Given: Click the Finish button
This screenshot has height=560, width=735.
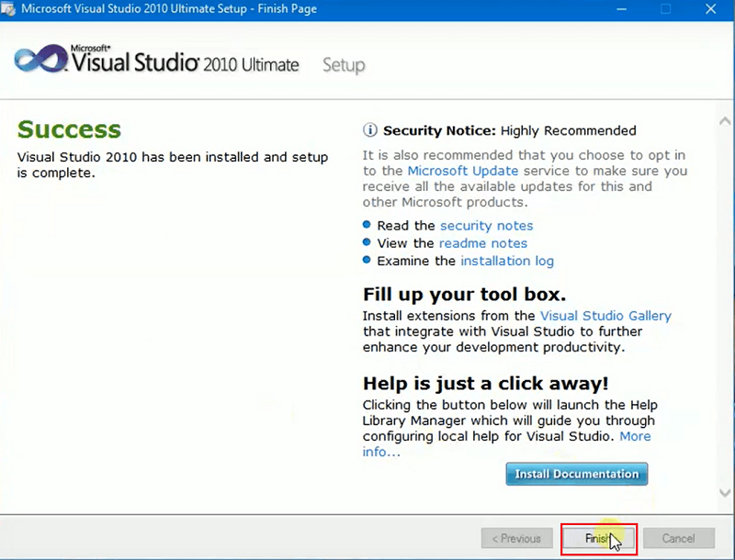Looking at the screenshot, I should pyautogui.click(x=597, y=539).
